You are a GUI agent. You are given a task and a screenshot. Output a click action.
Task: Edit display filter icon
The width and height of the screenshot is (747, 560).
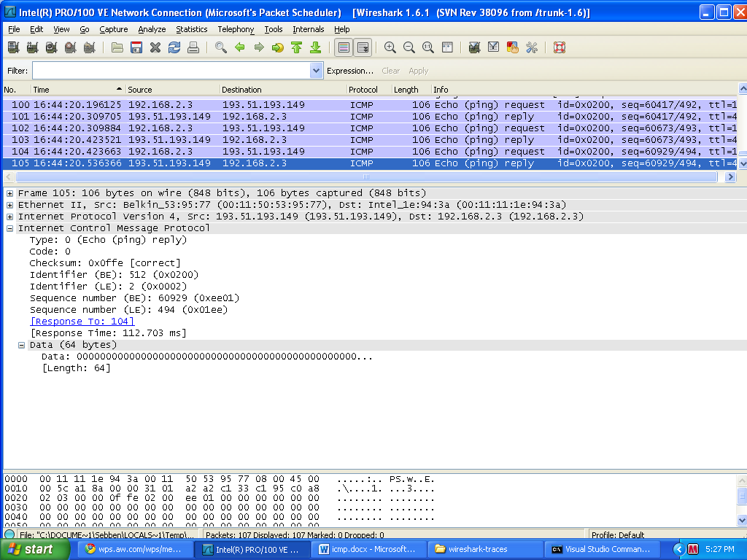coord(494,47)
